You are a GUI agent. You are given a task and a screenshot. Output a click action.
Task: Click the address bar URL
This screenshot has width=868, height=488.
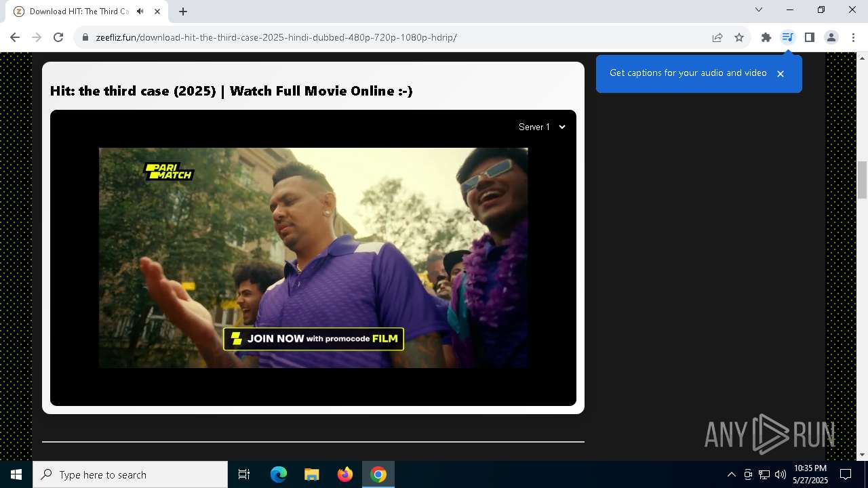[x=277, y=37]
